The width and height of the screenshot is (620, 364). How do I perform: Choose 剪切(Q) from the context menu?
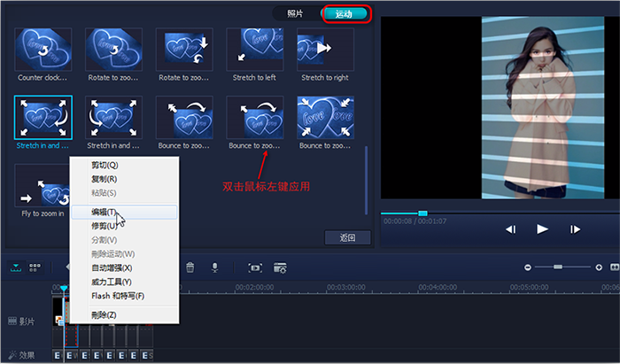[124, 165]
